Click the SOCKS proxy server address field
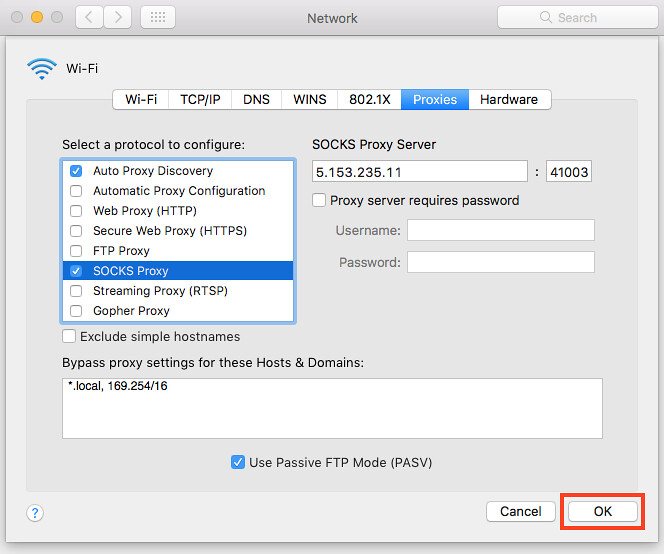Viewport: 664px width, 554px height. pos(420,171)
